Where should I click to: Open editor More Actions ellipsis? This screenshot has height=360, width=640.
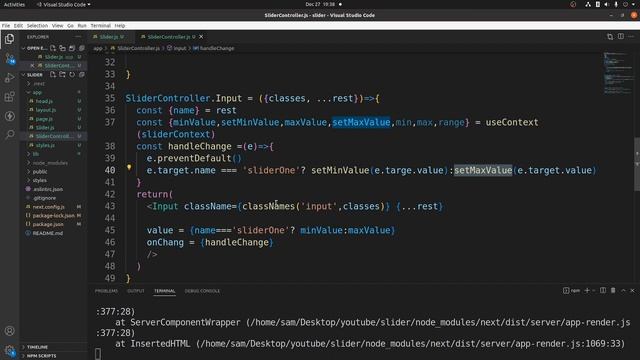pos(631,37)
